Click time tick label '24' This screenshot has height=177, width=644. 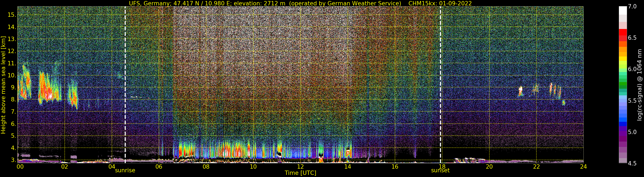[583, 166]
